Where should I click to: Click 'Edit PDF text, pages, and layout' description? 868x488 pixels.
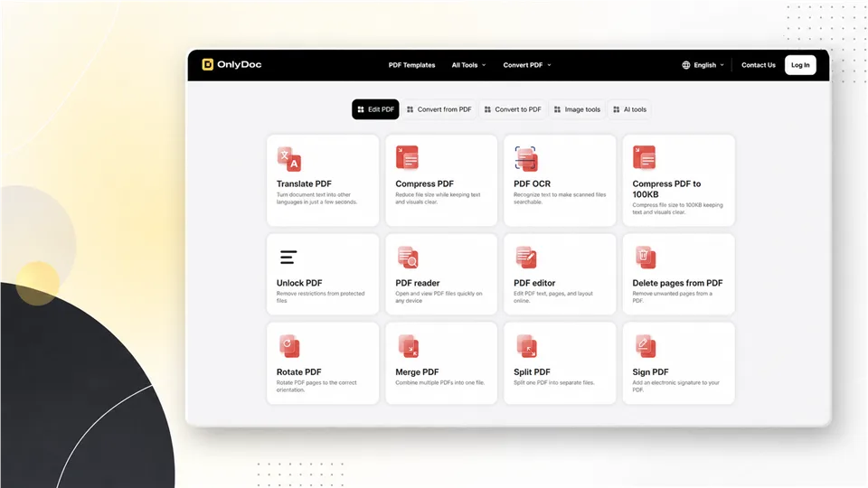553,297
